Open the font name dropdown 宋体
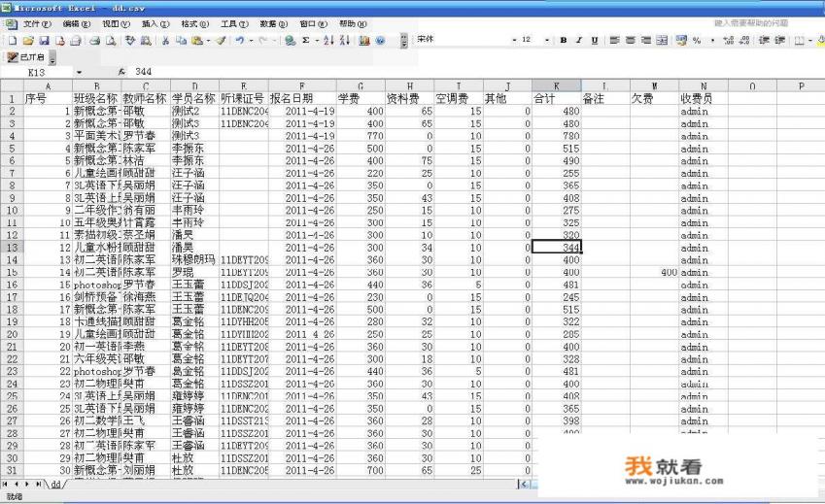This screenshot has height=504, width=825. pos(514,40)
